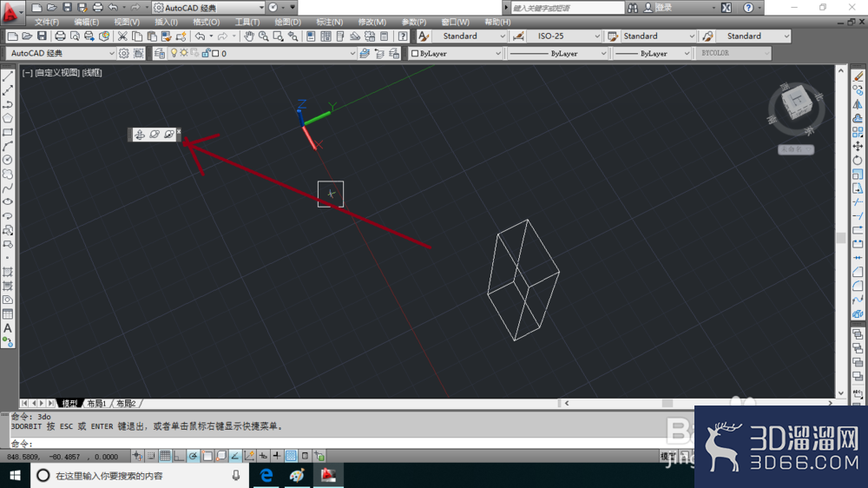Screen dimensions: 868x488
Task: Select the Erase tool in the Modify toolbar
Action: tap(858, 76)
